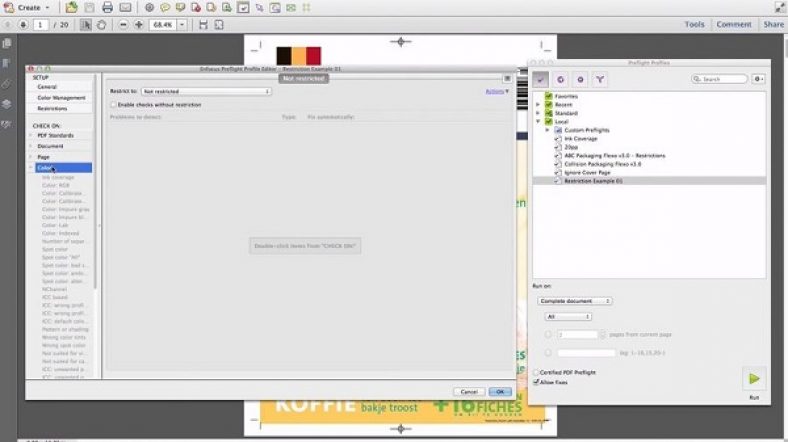The image size is (788, 442).
Task: Choose the Select tool arrow icon
Action: tap(86, 24)
